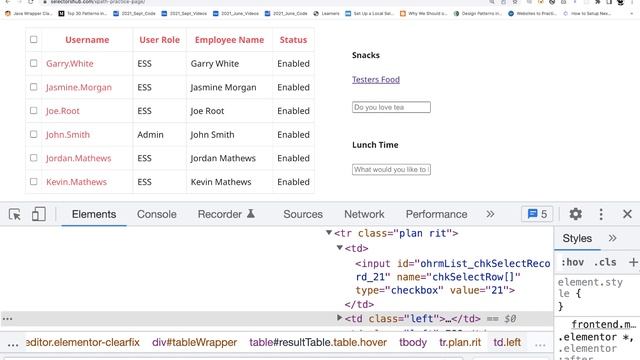
Task: Open the 2021_Sept_Code bookmark
Action: 134,13
